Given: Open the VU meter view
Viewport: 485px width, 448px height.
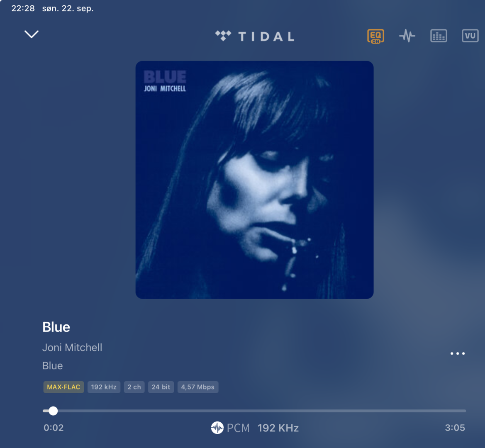Looking at the screenshot, I should pos(470,36).
